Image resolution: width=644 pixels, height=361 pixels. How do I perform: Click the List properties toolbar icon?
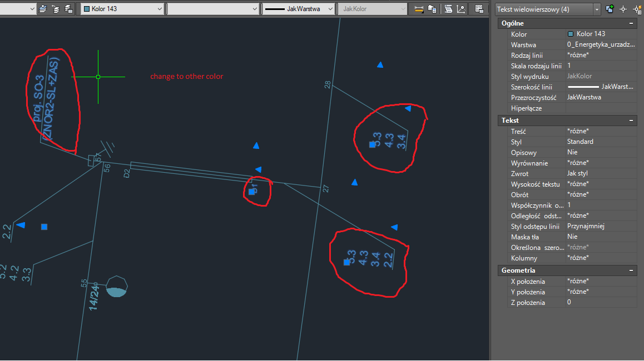[449, 8]
